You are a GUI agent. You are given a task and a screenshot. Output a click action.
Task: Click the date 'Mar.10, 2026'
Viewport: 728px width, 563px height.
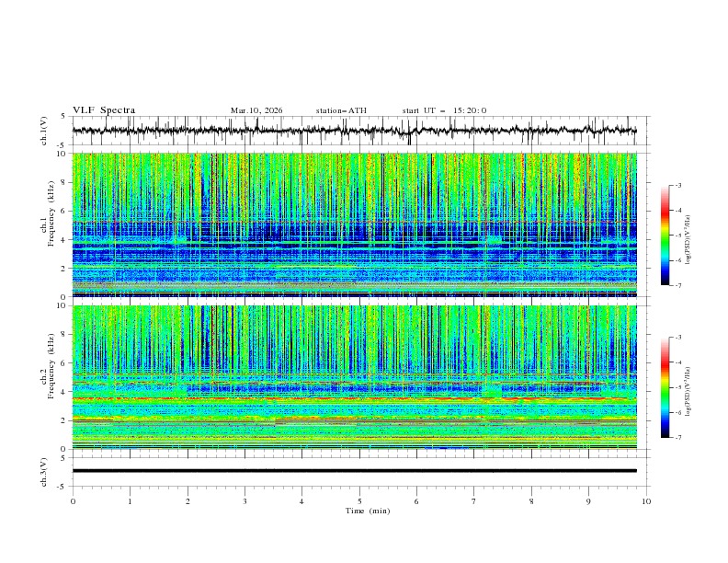256,110
